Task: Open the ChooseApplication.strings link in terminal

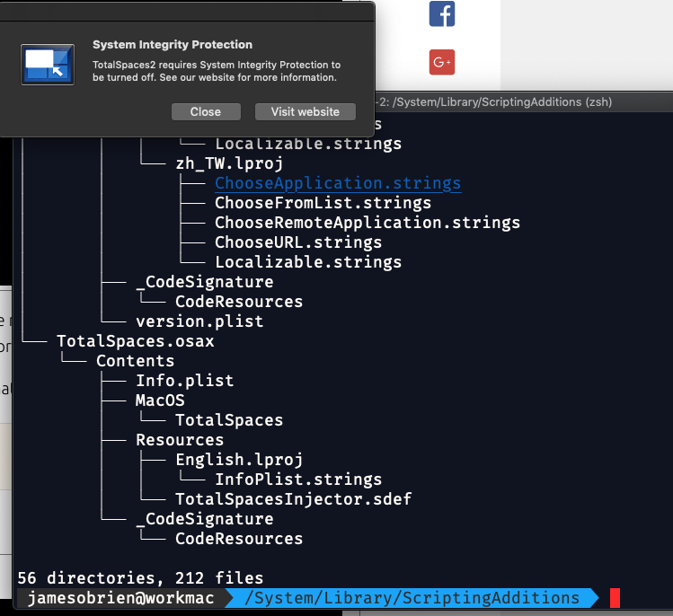Action: point(338,183)
